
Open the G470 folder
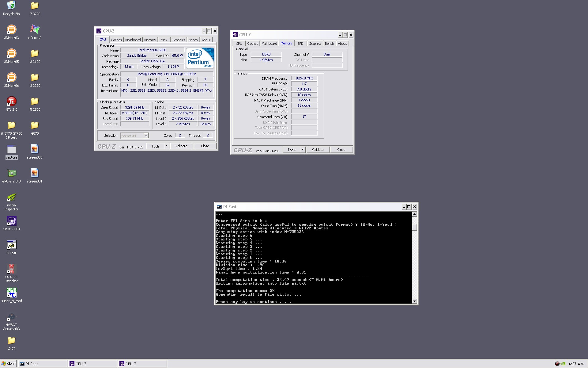click(11, 343)
